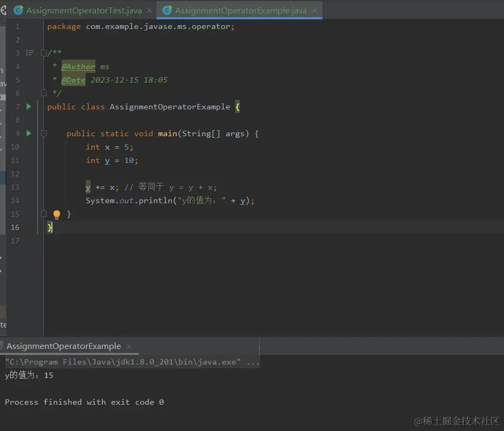Click the closing brace on line 16
The height and width of the screenshot is (431, 504).
(49, 227)
